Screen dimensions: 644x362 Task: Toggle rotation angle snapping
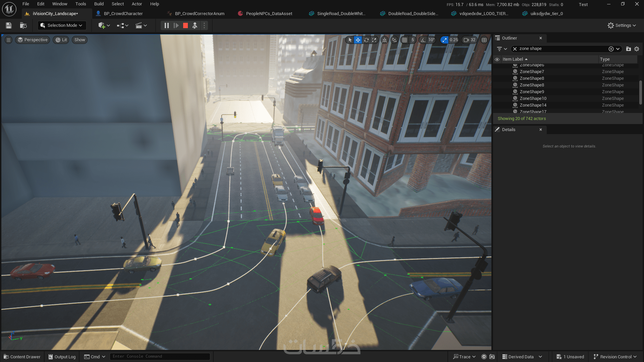[x=423, y=40]
